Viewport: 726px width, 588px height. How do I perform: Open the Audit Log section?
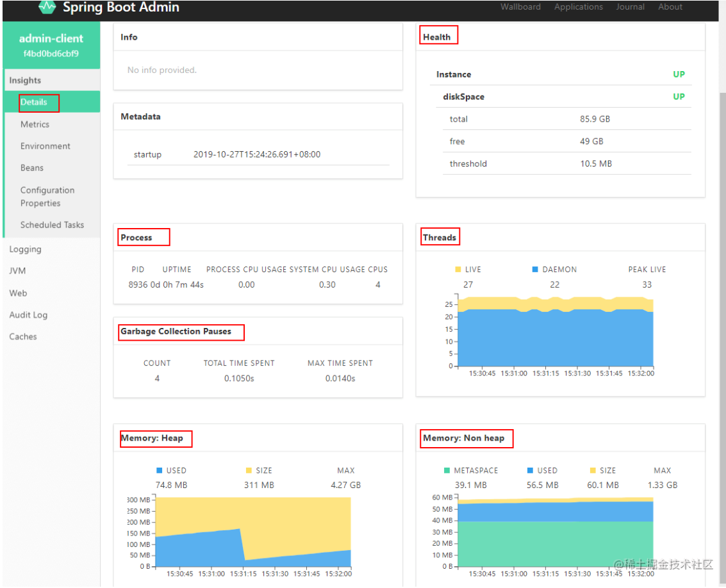coord(28,315)
